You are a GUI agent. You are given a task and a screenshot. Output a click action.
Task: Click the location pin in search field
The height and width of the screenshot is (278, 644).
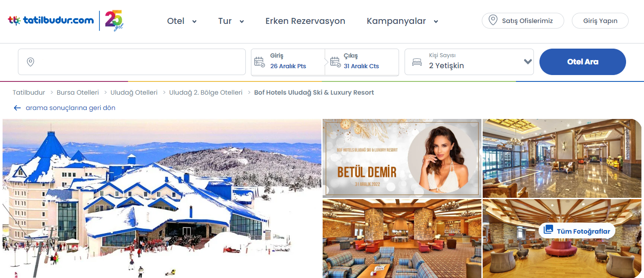30,62
